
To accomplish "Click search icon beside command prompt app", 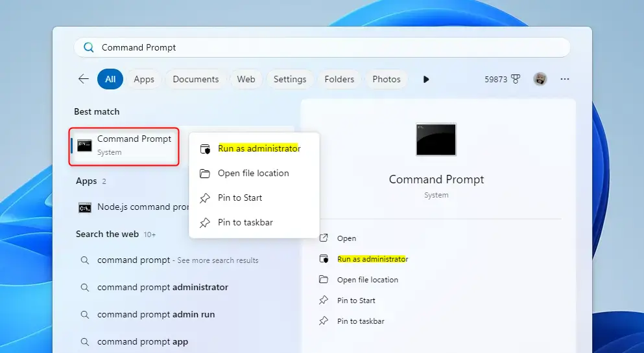I will coord(84,342).
